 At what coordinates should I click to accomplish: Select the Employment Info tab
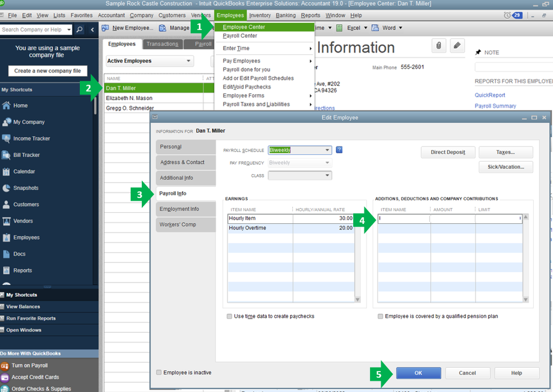[186, 209]
